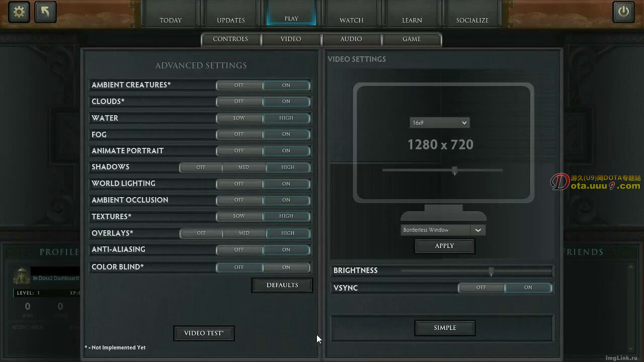Open the Watch tab
Screen dimensions: 644x362
click(352, 14)
